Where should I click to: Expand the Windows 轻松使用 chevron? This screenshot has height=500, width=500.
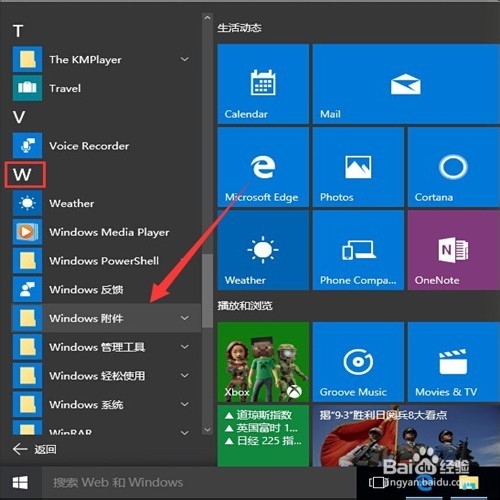184,375
